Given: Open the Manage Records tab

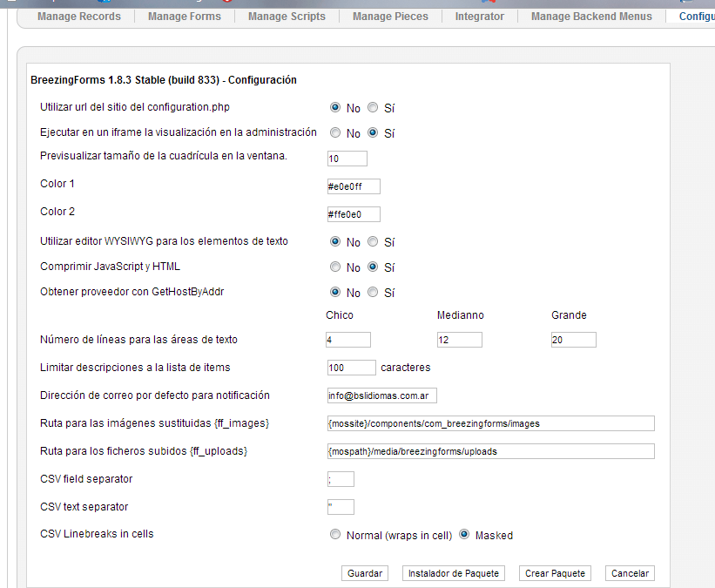Looking at the screenshot, I should [79, 17].
